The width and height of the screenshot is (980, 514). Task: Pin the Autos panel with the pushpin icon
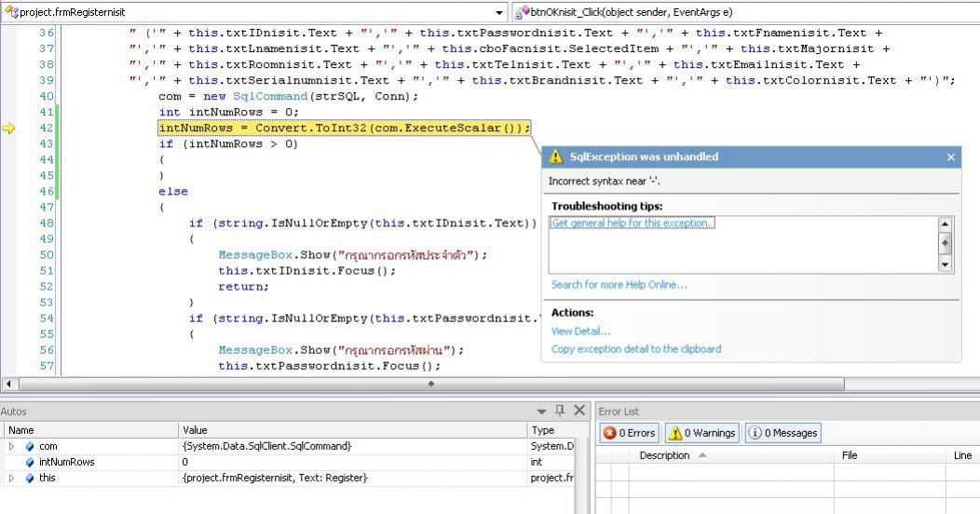pos(560,411)
